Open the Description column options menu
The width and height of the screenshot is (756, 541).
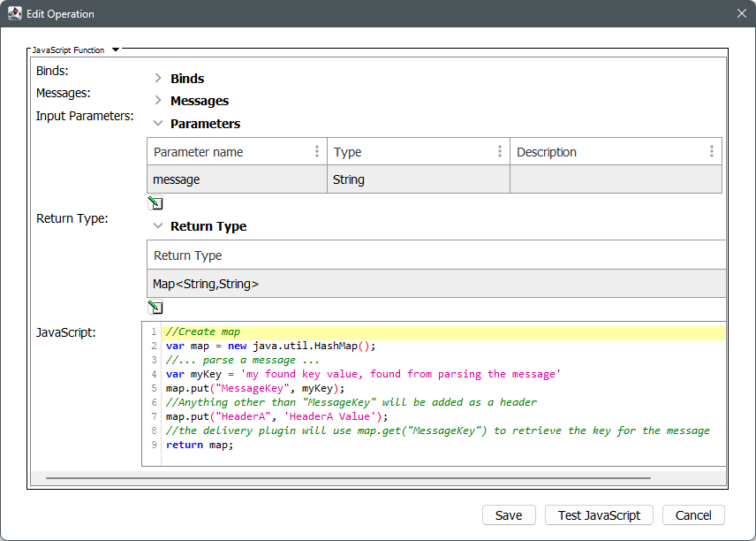click(712, 152)
